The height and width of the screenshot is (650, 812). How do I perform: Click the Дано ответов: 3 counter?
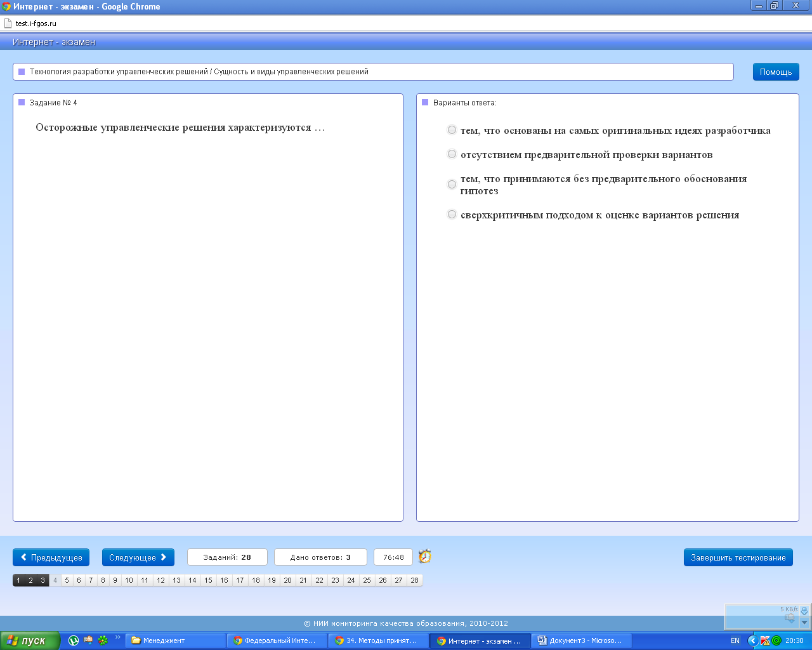point(320,557)
